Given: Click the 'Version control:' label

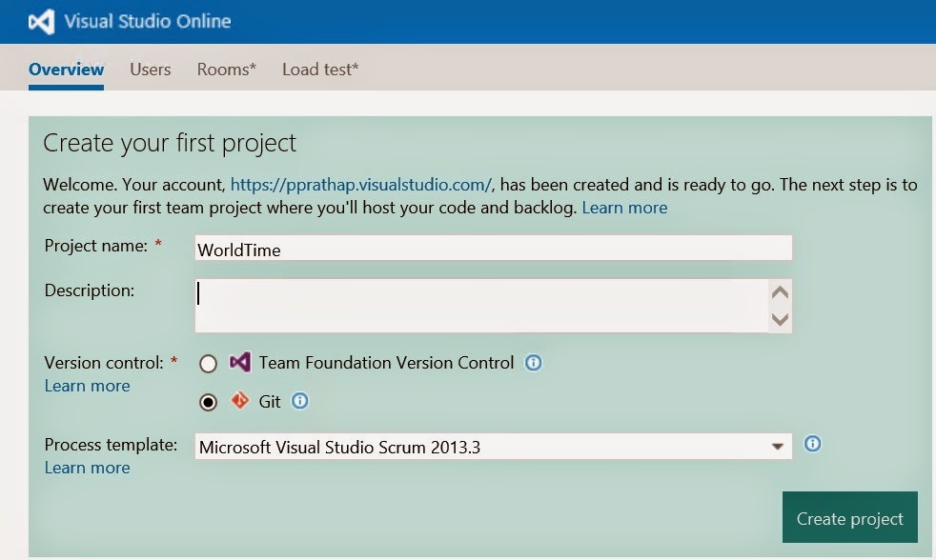Looking at the screenshot, I should click(x=104, y=363).
